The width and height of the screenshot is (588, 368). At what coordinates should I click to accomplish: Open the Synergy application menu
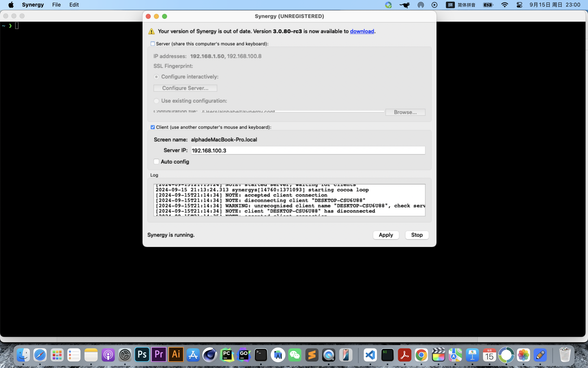click(x=33, y=5)
